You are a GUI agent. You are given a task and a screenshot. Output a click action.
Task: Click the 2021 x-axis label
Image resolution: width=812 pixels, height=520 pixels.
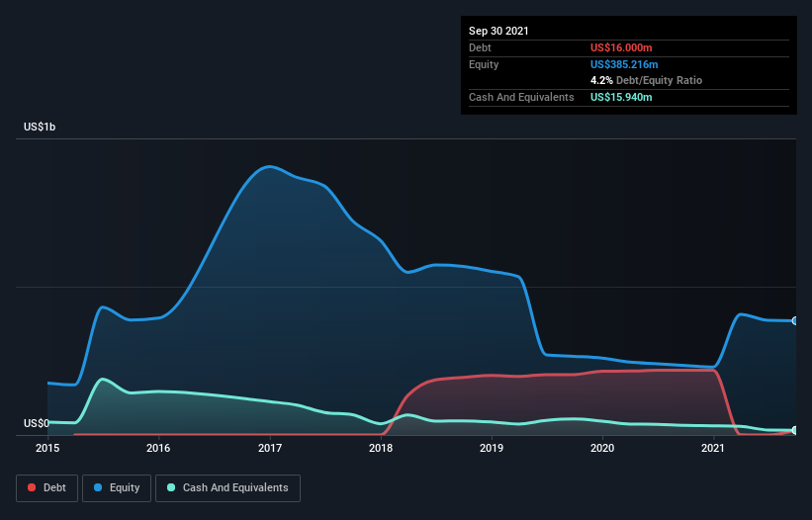[713, 448]
